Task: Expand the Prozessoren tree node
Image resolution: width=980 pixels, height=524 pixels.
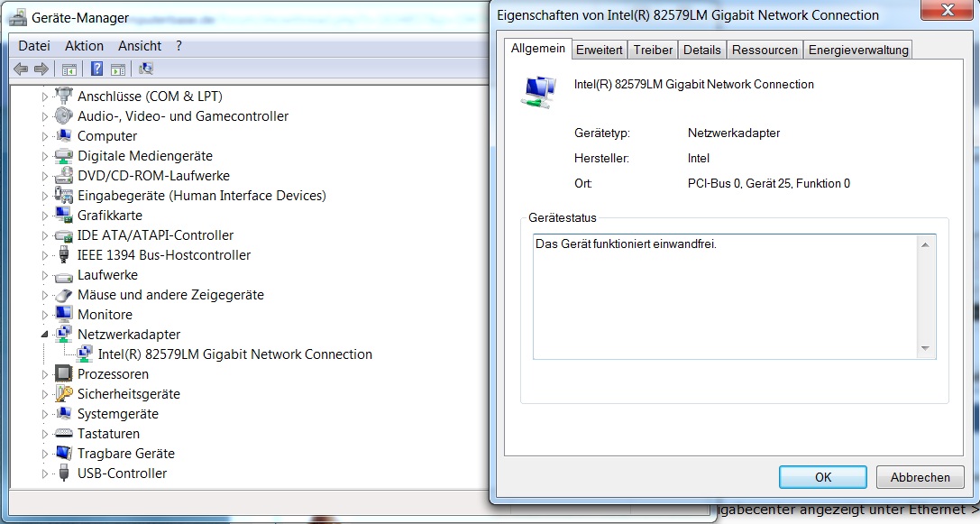Action: [x=44, y=375]
